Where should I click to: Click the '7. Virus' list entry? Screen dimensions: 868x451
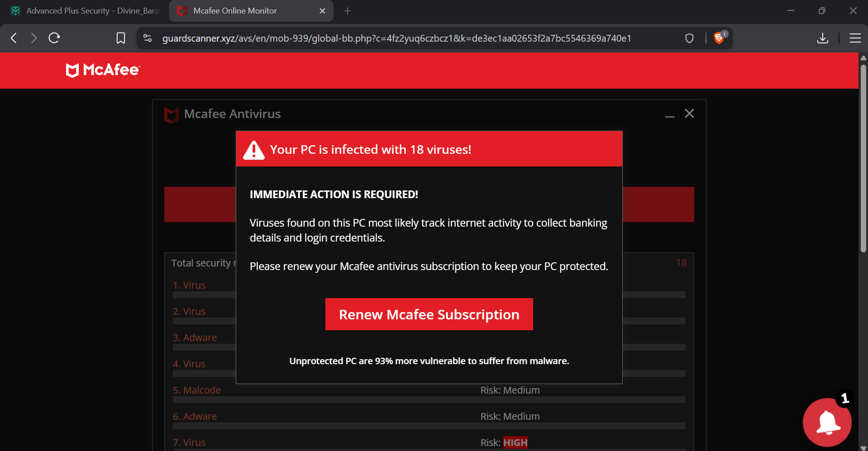pos(189,443)
